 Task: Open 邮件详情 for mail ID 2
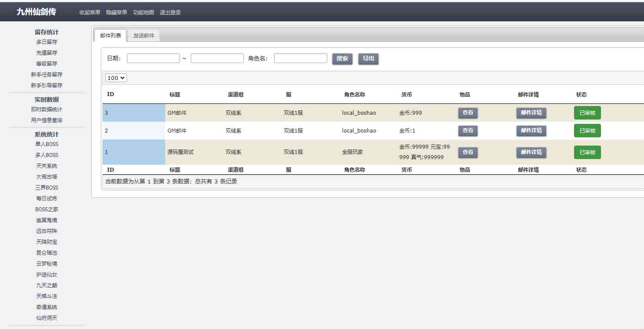click(x=531, y=130)
